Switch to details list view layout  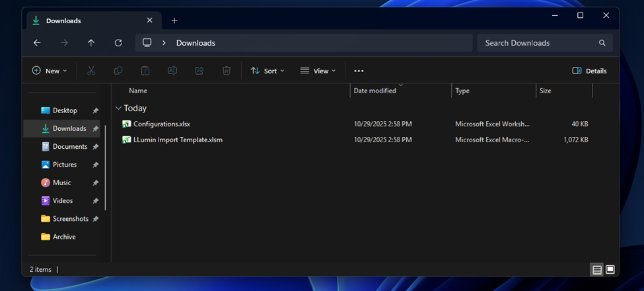(597, 270)
